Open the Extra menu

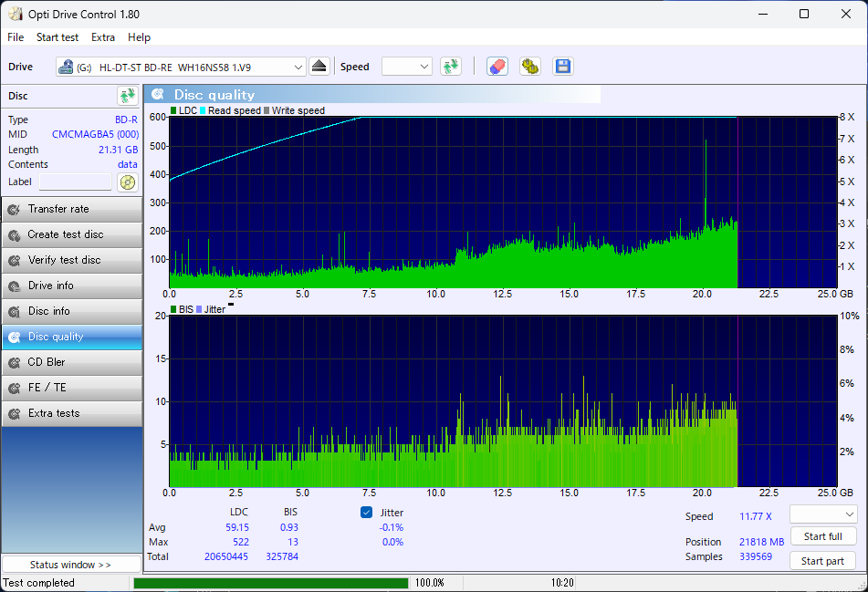coord(103,37)
